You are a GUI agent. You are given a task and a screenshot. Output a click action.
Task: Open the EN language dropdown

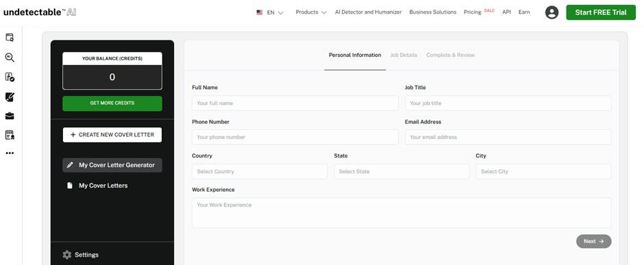(275, 12)
